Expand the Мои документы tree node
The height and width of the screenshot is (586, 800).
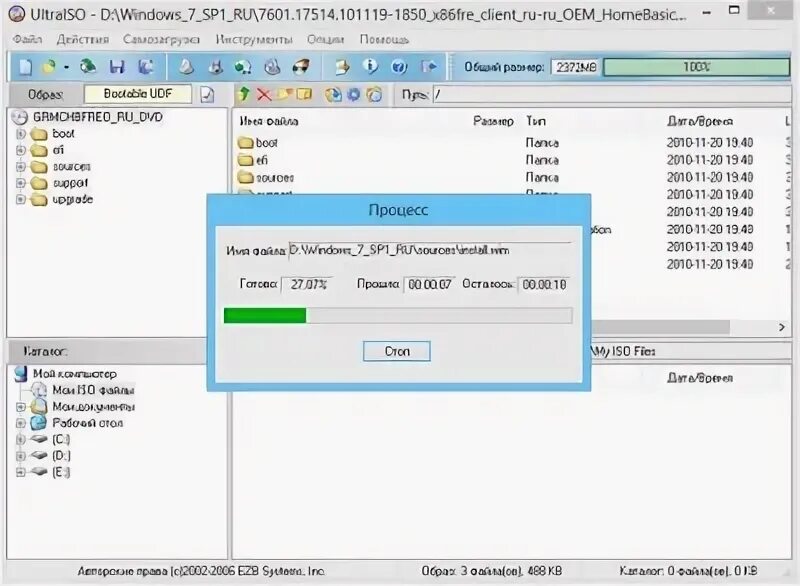21,406
